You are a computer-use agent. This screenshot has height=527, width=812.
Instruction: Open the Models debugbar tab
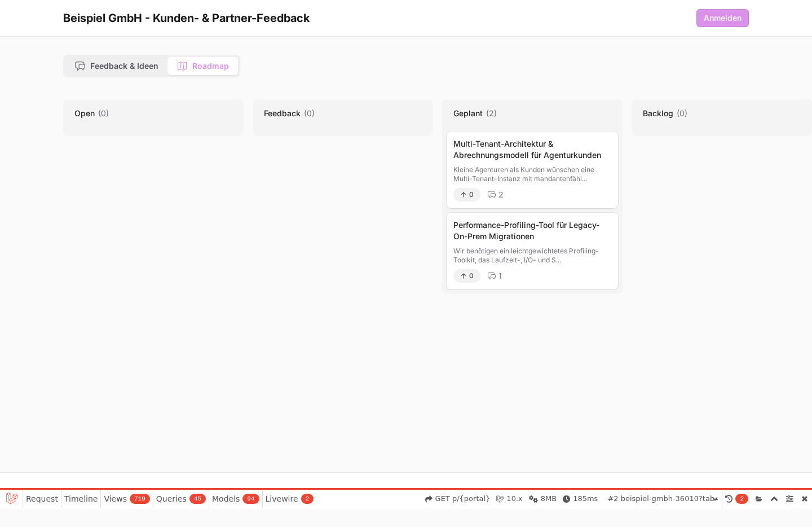pyautogui.click(x=236, y=499)
